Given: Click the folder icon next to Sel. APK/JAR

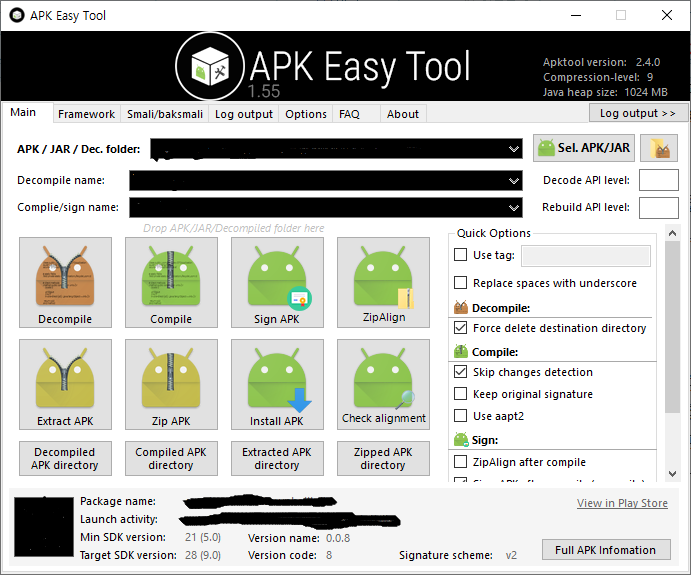Looking at the screenshot, I should (659, 148).
